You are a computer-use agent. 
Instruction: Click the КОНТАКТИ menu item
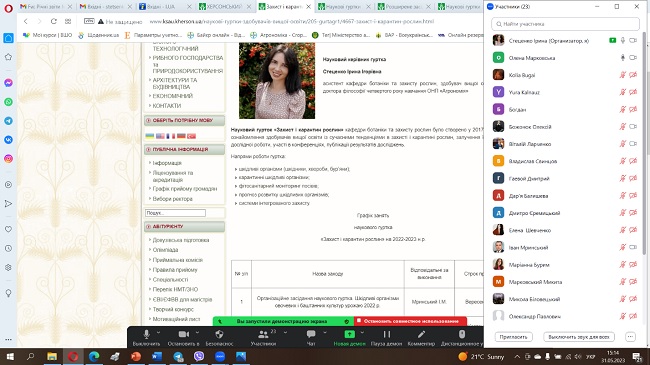pos(167,106)
